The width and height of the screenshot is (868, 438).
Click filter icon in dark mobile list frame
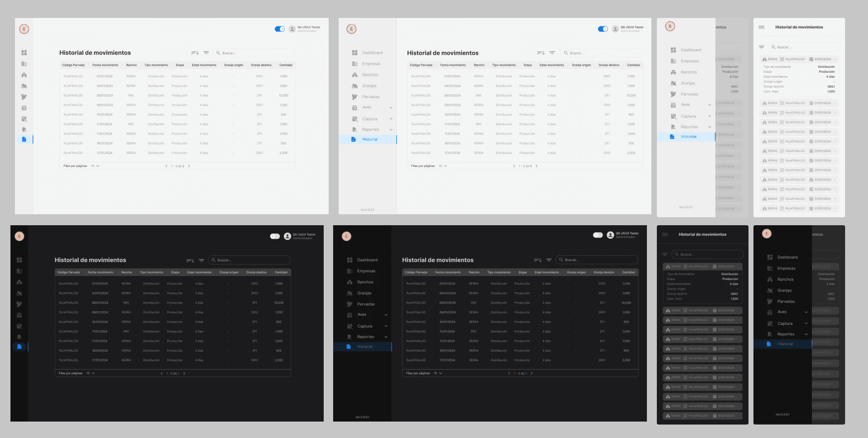(x=665, y=254)
